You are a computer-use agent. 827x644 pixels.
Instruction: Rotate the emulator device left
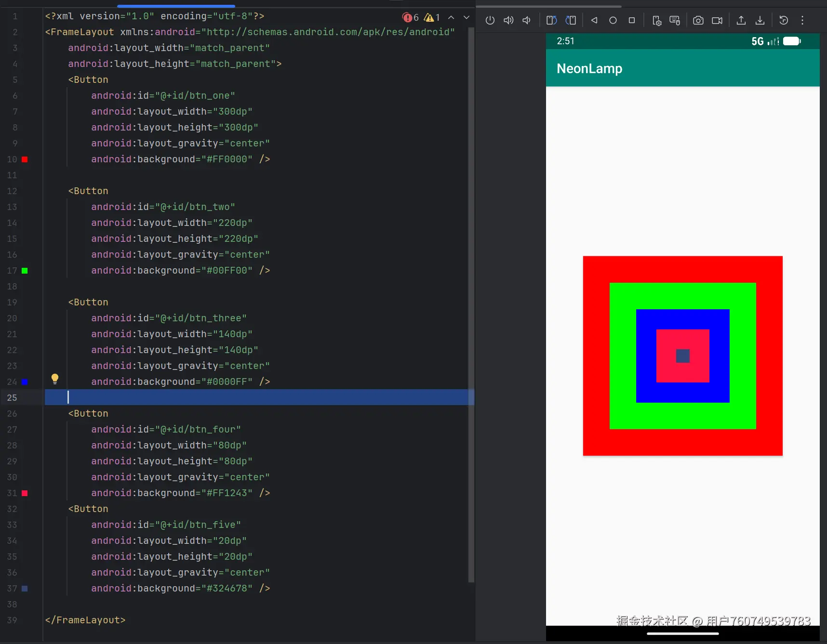tap(551, 20)
